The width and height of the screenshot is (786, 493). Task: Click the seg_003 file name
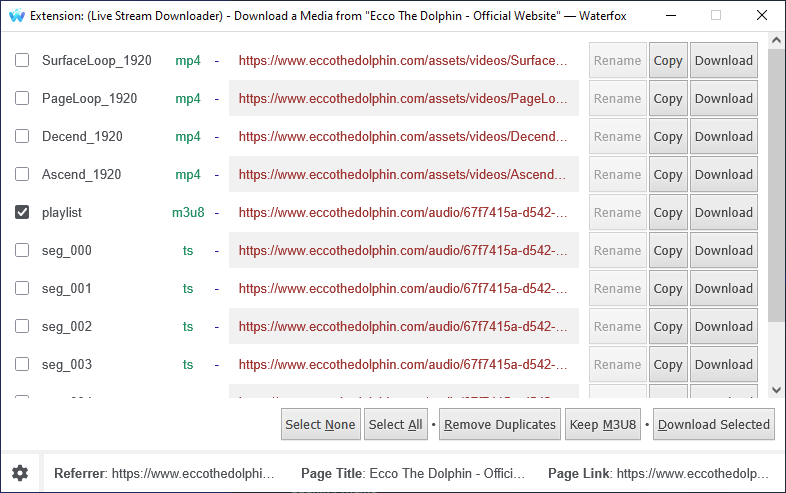click(x=67, y=365)
